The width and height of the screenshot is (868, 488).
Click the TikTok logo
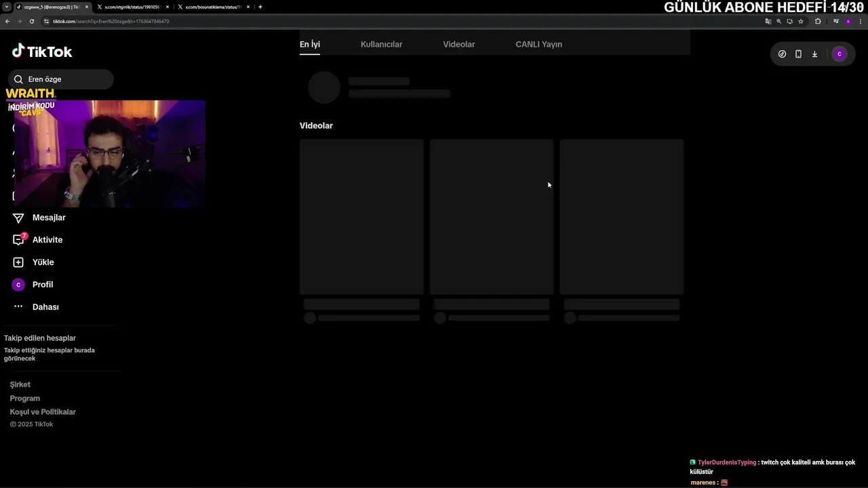[x=42, y=52]
